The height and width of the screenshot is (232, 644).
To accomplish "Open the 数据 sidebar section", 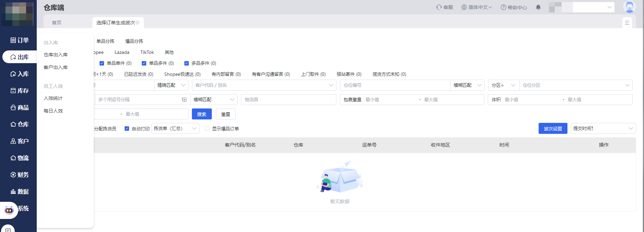I will point(19,192).
